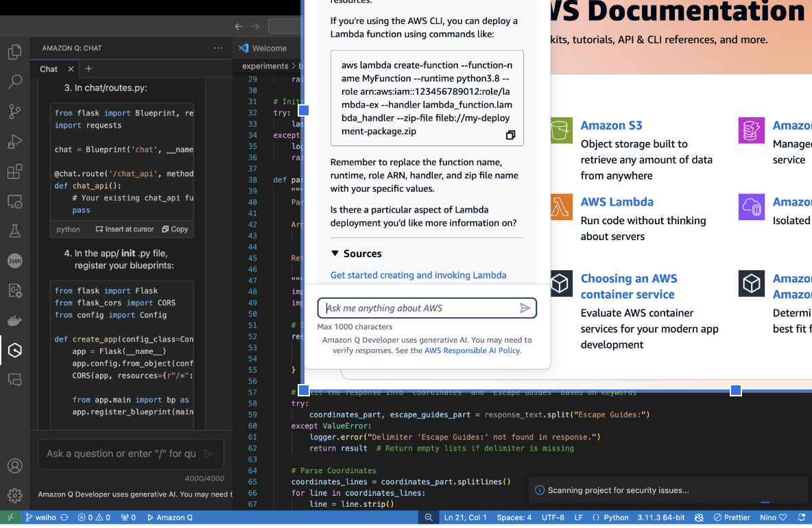Open the AWS Lambda documentation link
812x528 pixels.
pyautogui.click(x=617, y=202)
